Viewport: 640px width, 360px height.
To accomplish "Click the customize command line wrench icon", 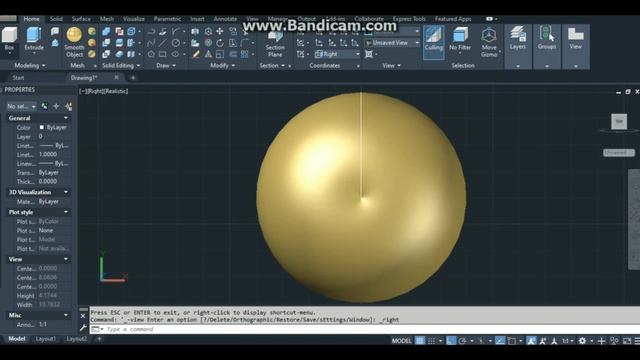I will (x=83, y=327).
